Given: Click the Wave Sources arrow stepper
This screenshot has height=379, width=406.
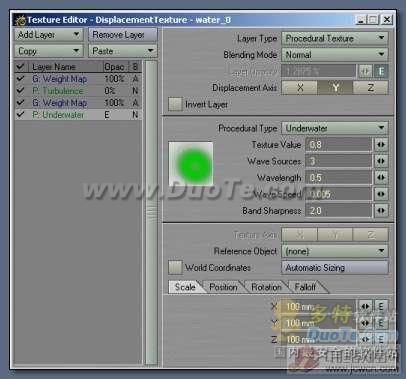Looking at the screenshot, I should coord(381,161).
